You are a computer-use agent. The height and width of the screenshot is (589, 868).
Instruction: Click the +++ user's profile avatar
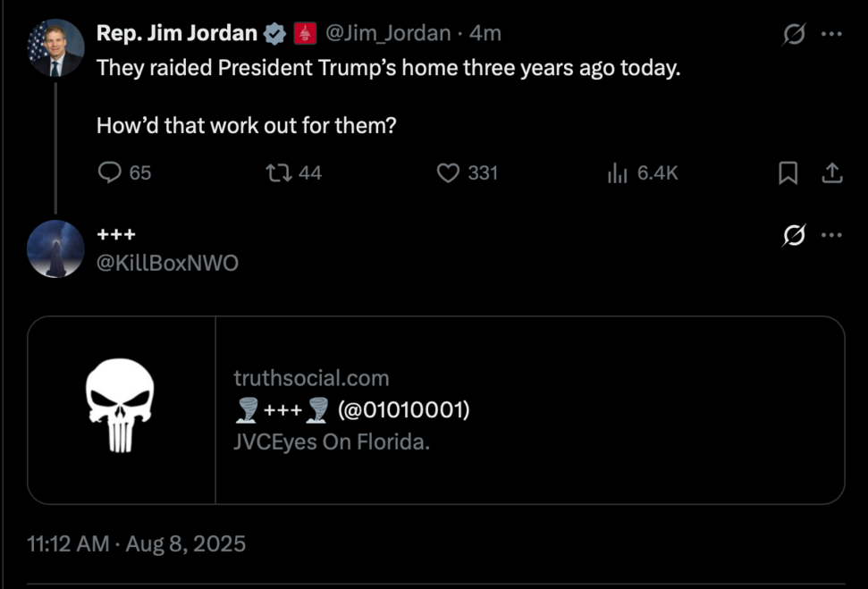point(55,248)
